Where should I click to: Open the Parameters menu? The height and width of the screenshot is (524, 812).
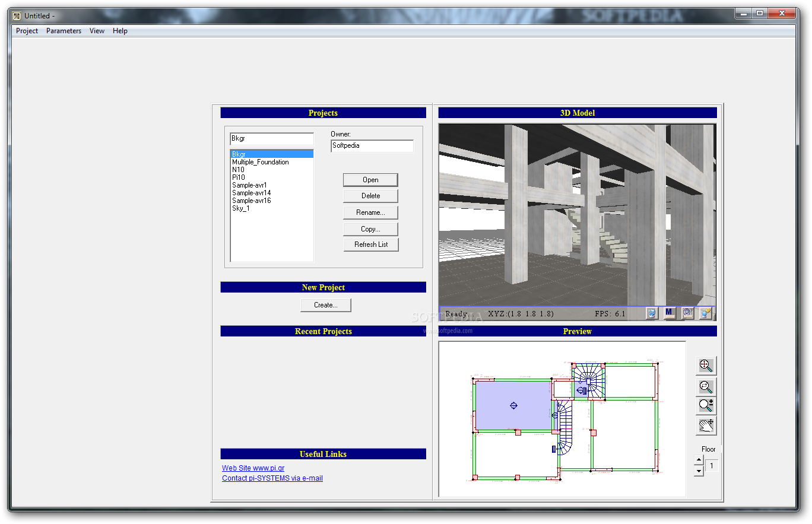pyautogui.click(x=64, y=31)
